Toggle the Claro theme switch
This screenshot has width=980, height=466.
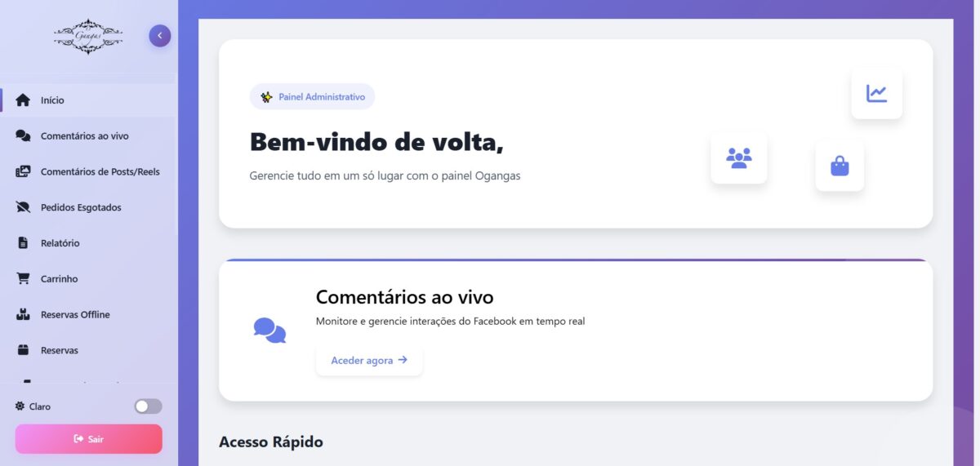point(148,406)
